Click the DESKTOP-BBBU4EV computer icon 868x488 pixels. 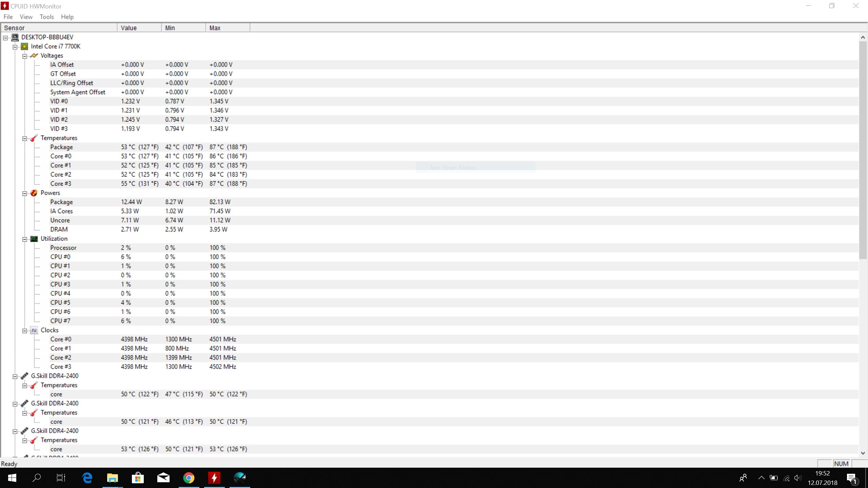pos(15,37)
